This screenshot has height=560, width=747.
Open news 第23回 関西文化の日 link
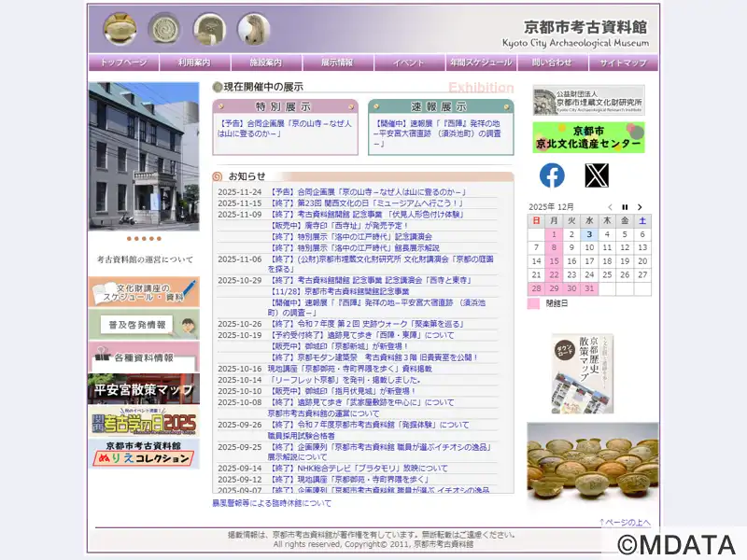coord(365,203)
